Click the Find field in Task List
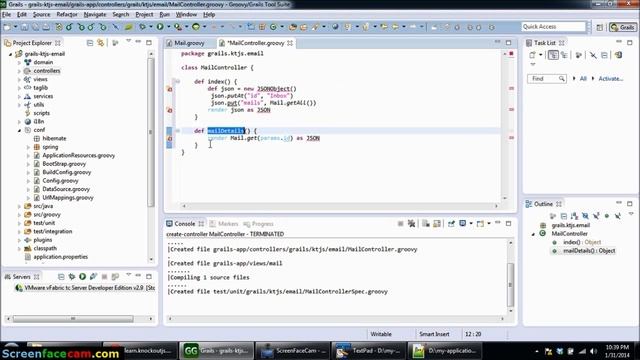 tap(547, 78)
